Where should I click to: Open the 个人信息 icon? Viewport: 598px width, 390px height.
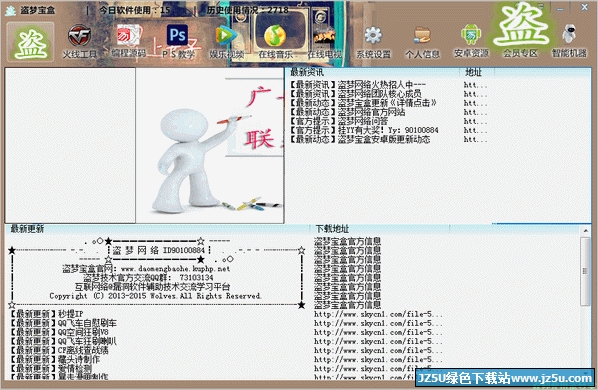click(422, 42)
